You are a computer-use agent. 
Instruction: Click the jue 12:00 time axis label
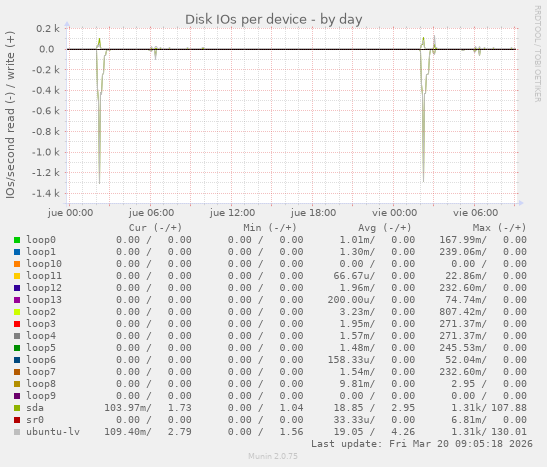pos(232,213)
